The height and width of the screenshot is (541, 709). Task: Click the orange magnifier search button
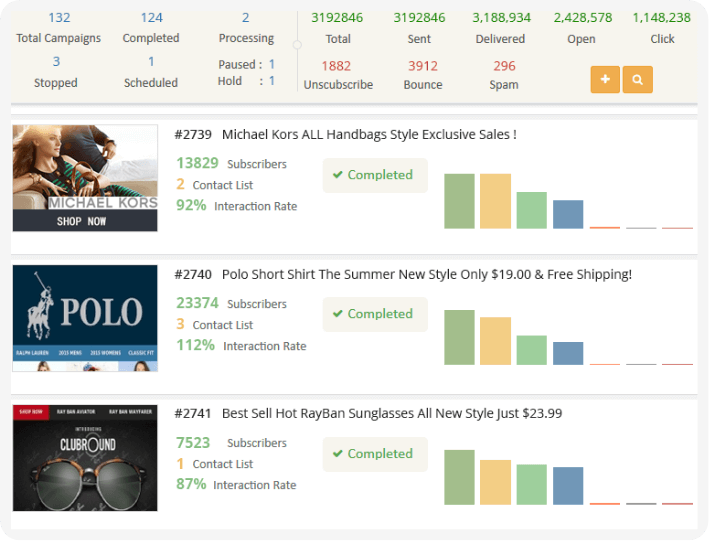[638, 80]
